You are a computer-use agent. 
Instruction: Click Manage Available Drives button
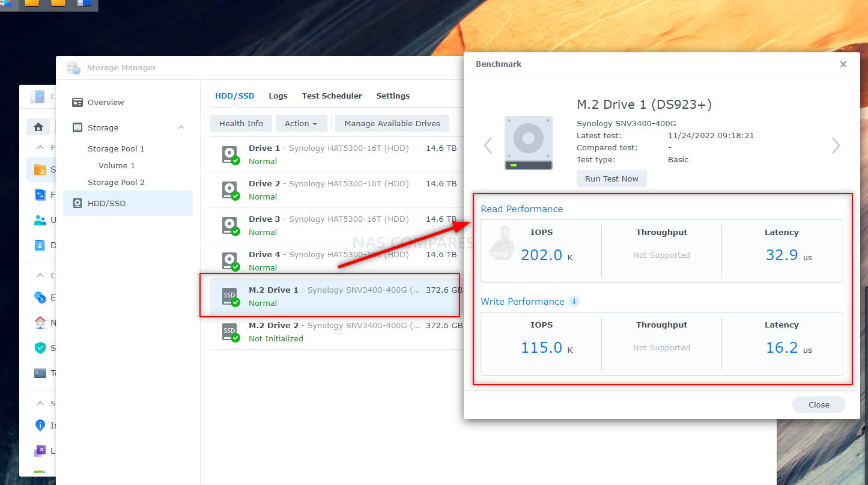[392, 123]
